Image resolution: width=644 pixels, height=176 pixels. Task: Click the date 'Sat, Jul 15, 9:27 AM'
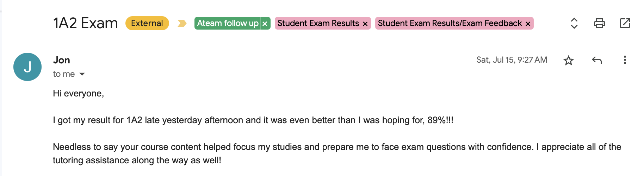[x=512, y=60]
